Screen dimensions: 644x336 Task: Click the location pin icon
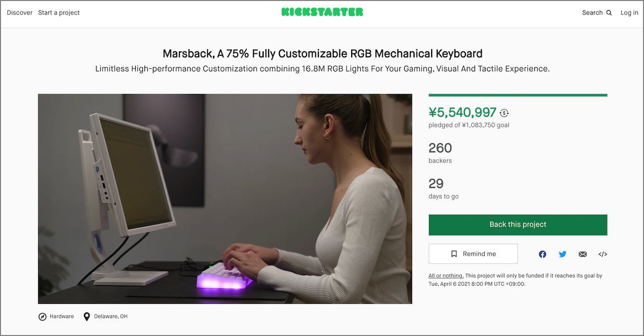(87, 316)
